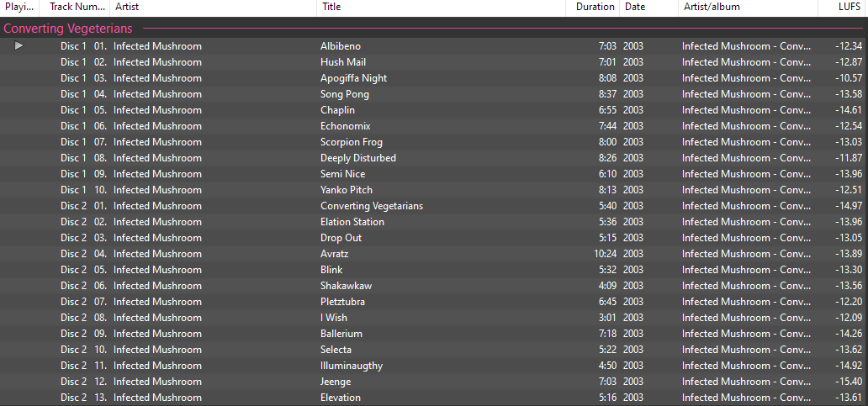Select the track titled Shakawkaw
The image size is (868, 406).
click(346, 286)
